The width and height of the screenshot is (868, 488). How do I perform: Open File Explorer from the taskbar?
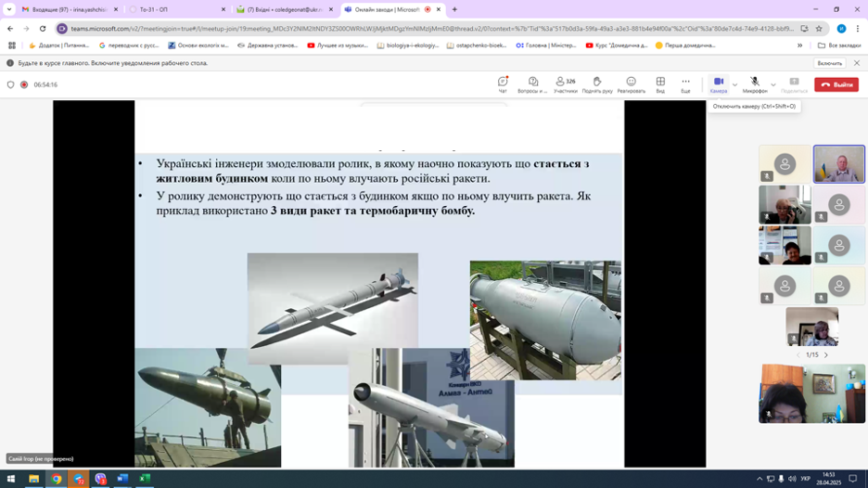[x=33, y=479]
